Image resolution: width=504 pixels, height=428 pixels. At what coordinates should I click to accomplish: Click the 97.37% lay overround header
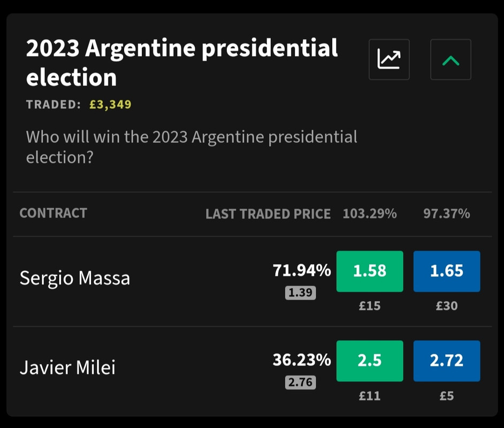click(447, 213)
